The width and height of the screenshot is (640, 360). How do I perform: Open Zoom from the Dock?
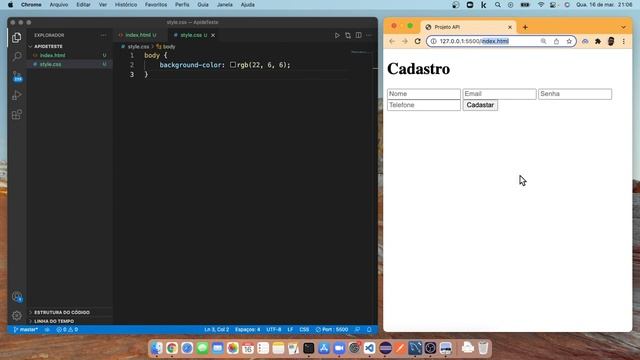(339, 348)
